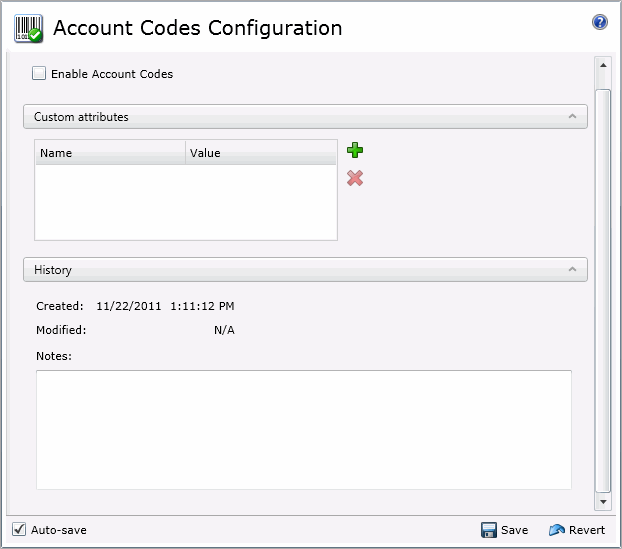
Task: Toggle the Auto-save checkbox off
Action: pos(19,529)
